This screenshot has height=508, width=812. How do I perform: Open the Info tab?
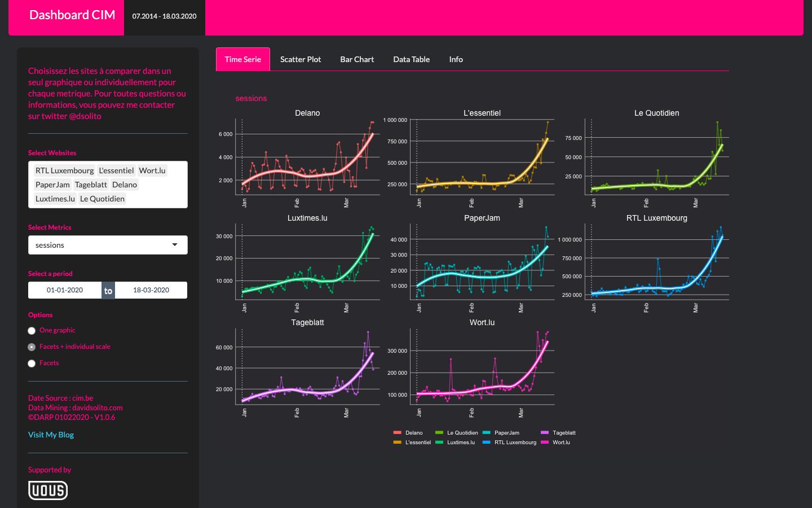pyautogui.click(x=456, y=59)
